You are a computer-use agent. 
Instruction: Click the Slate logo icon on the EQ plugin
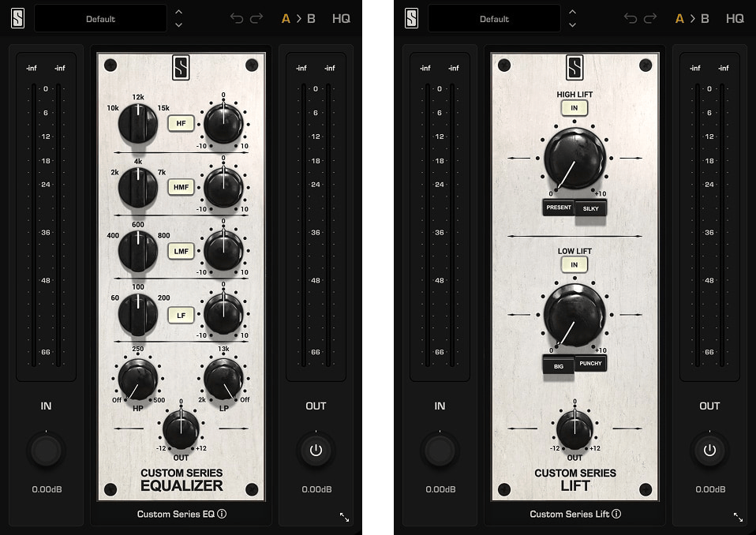(x=17, y=17)
